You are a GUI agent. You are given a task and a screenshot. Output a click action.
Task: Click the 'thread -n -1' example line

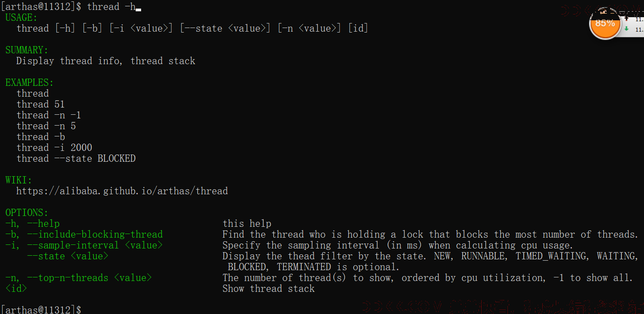[x=49, y=115]
